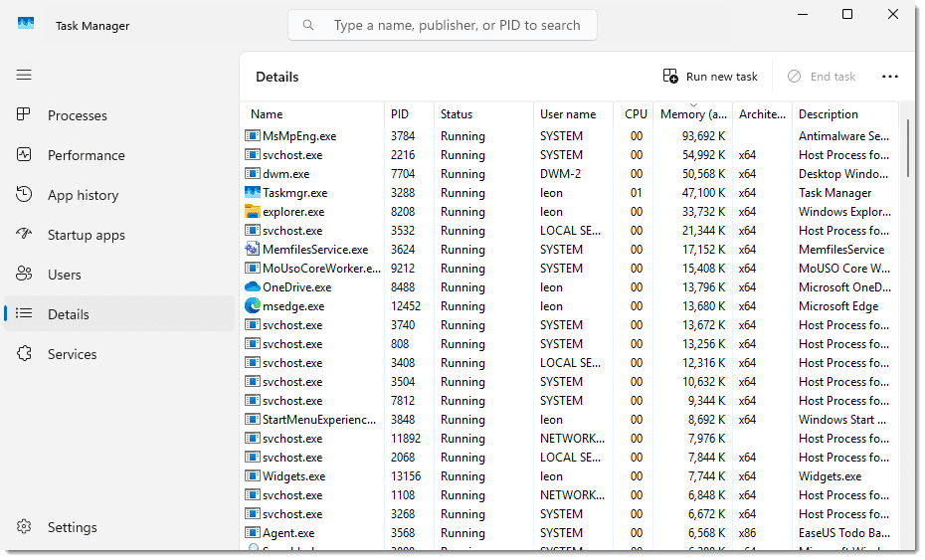Click the DWM-2 user name cell
The image size is (925, 560).
pos(560,173)
